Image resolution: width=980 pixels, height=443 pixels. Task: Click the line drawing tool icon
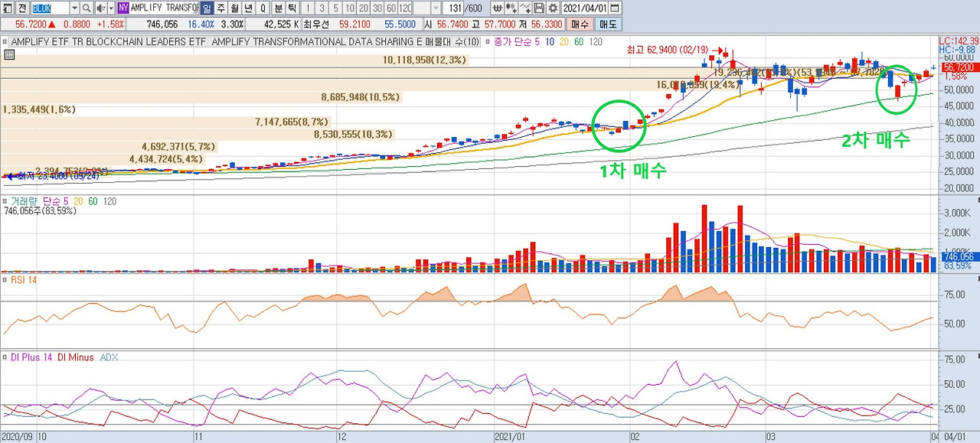point(526,8)
